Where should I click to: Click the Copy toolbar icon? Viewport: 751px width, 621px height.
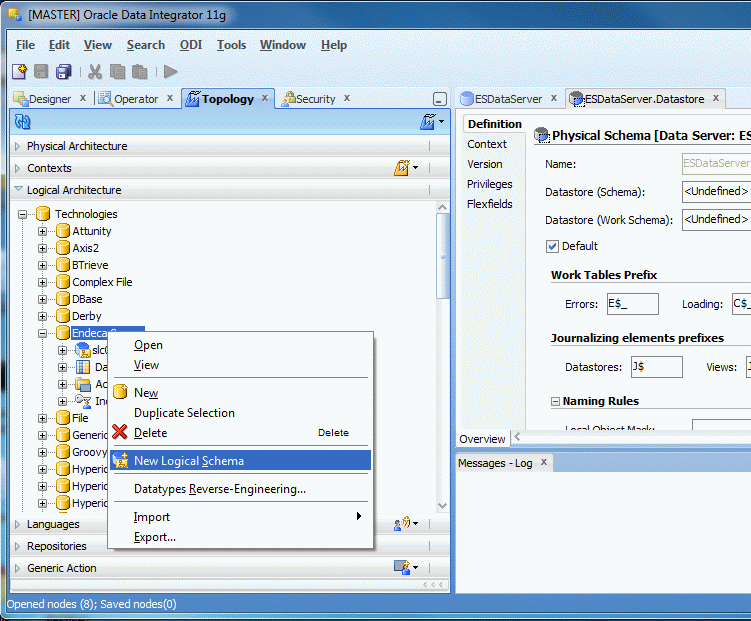click(117, 72)
